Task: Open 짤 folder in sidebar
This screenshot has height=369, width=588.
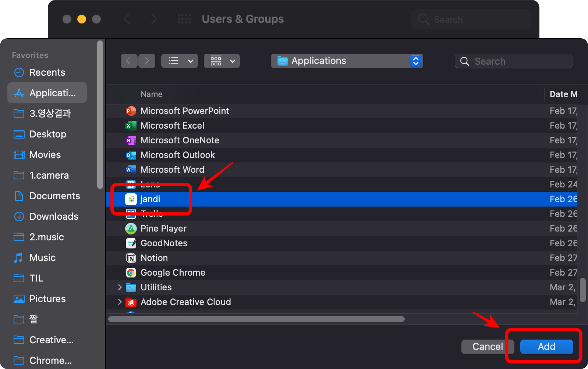Action: pyautogui.click(x=47, y=319)
